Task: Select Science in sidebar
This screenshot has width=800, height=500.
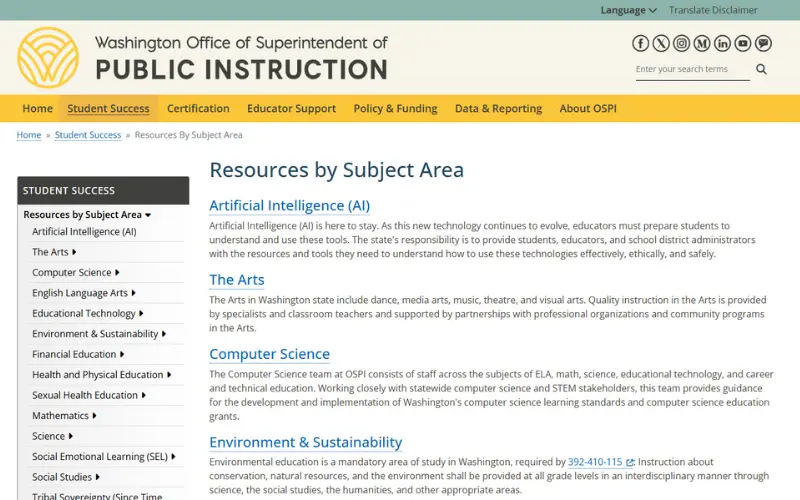Action: pos(48,436)
